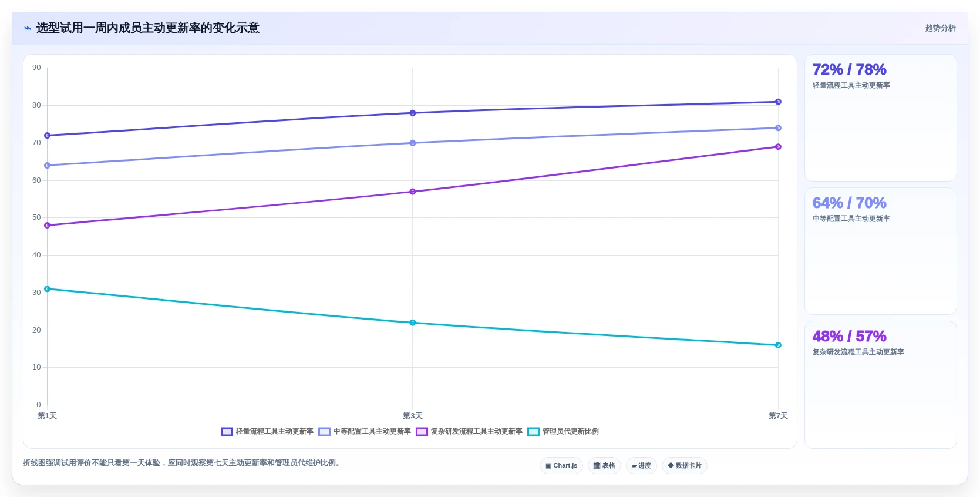Click the 第7天 x-axis label
980x497 pixels.
point(778,416)
